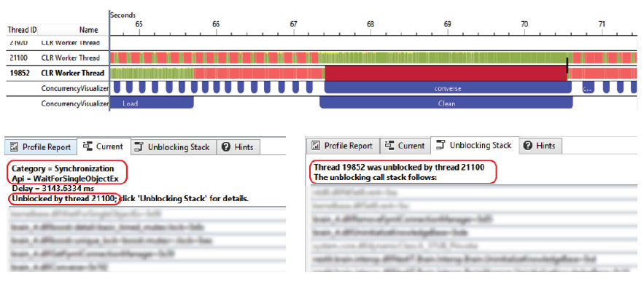Click the 68 seconds label on the time ruler

pos(370,24)
